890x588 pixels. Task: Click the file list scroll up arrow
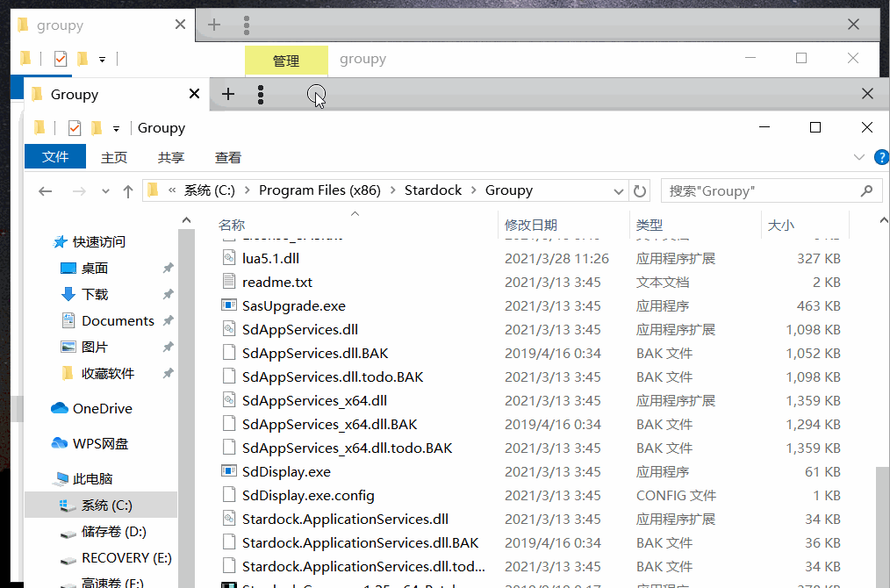coord(884,220)
